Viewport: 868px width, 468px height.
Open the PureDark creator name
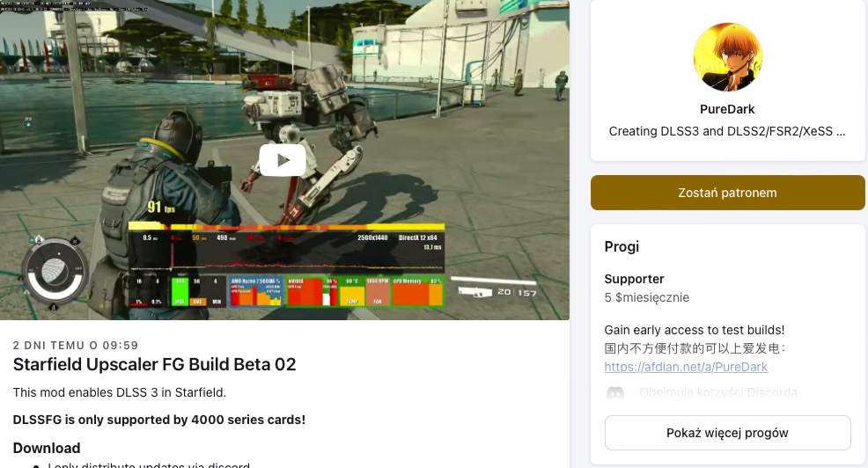tap(727, 109)
